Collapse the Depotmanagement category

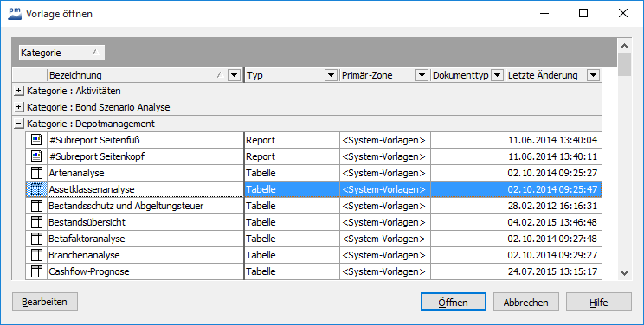18,124
